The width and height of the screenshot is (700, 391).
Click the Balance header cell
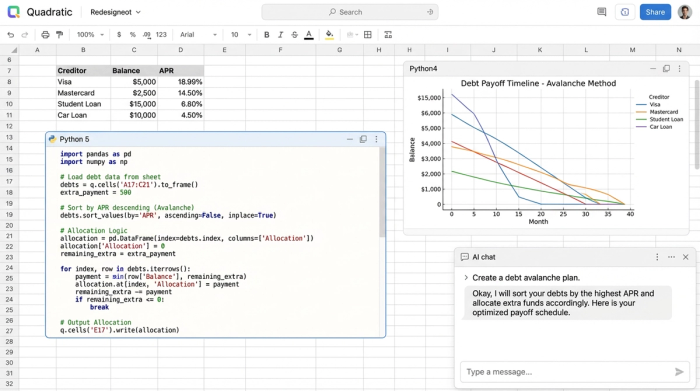[x=134, y=71]
